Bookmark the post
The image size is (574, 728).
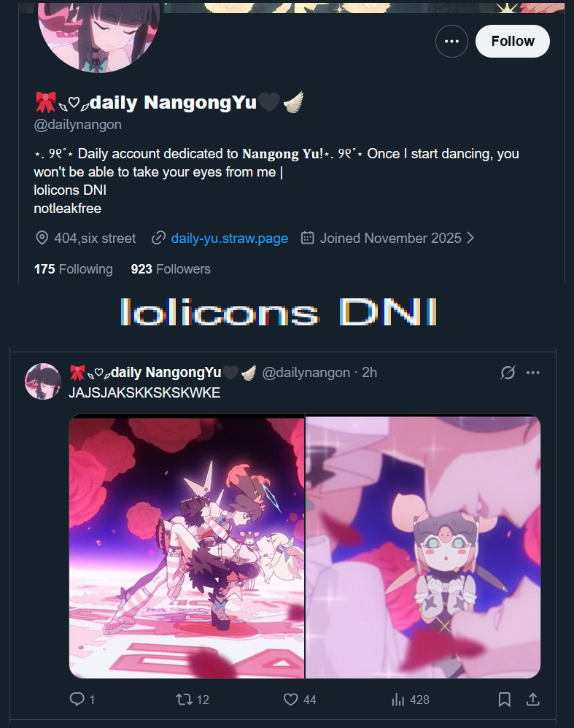tap(504, 700)
